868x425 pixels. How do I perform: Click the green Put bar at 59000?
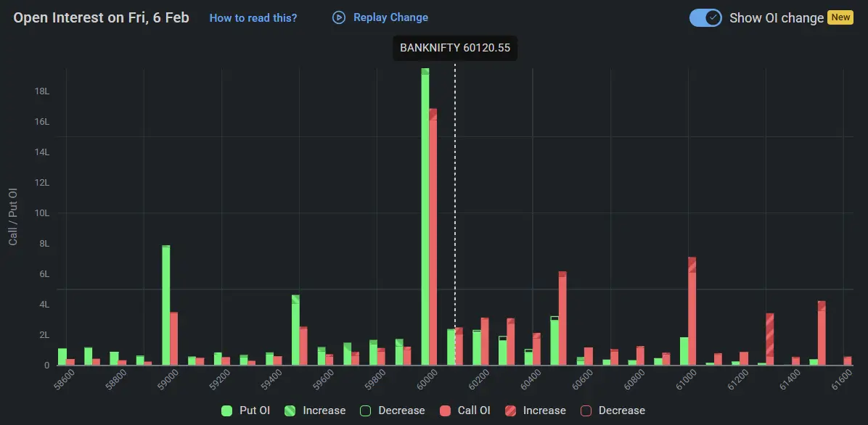point(165,305)
